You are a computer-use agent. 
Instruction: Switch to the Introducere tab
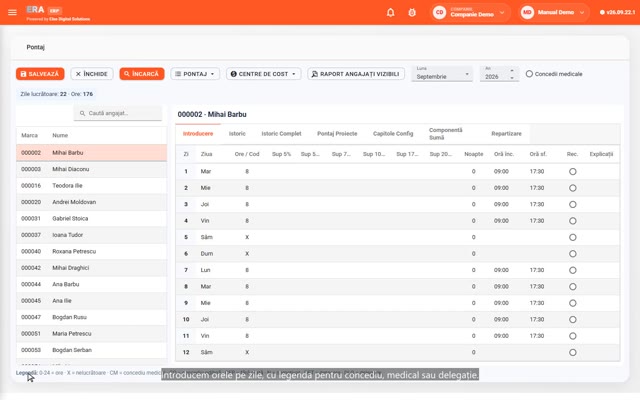pos(198,133)
